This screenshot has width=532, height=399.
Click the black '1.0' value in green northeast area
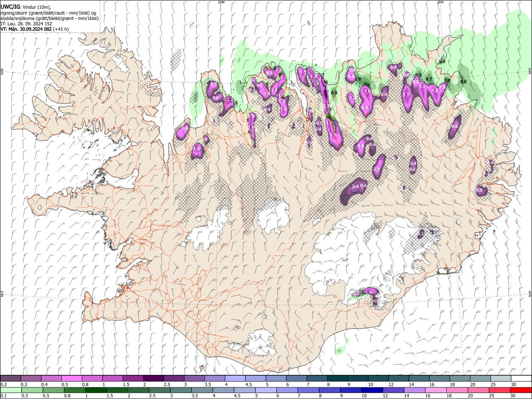point(448,80)
